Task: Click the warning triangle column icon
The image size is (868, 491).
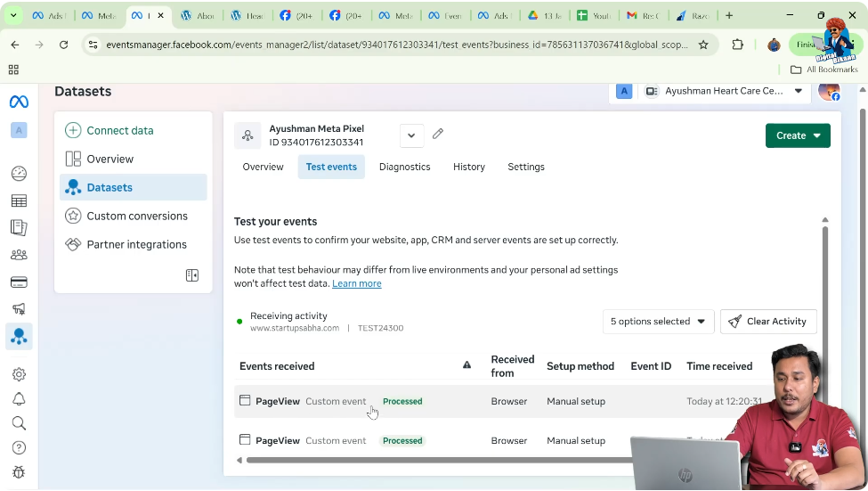Action: (466, 364)
